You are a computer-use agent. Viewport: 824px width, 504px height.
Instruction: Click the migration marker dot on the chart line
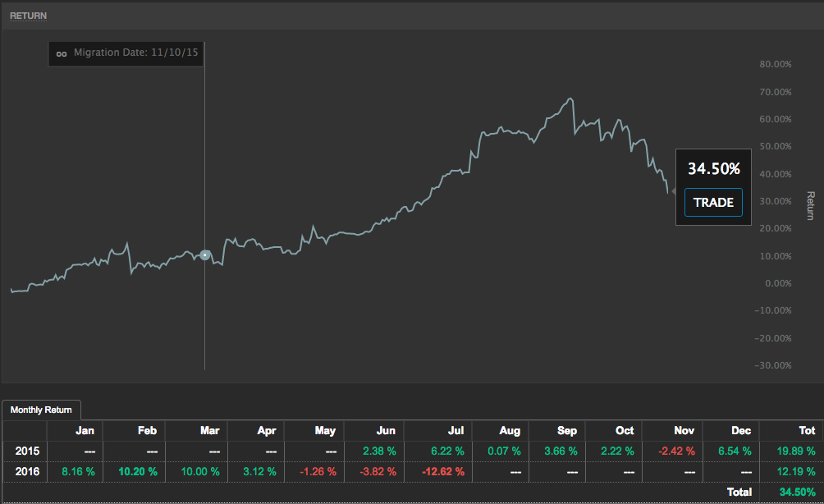[205, 255]
